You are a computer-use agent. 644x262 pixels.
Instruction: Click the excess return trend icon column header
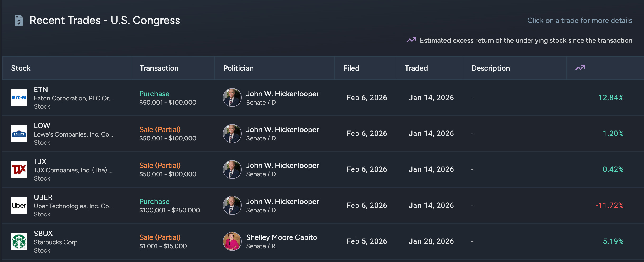pyautogui.click(x=580, y=68)
